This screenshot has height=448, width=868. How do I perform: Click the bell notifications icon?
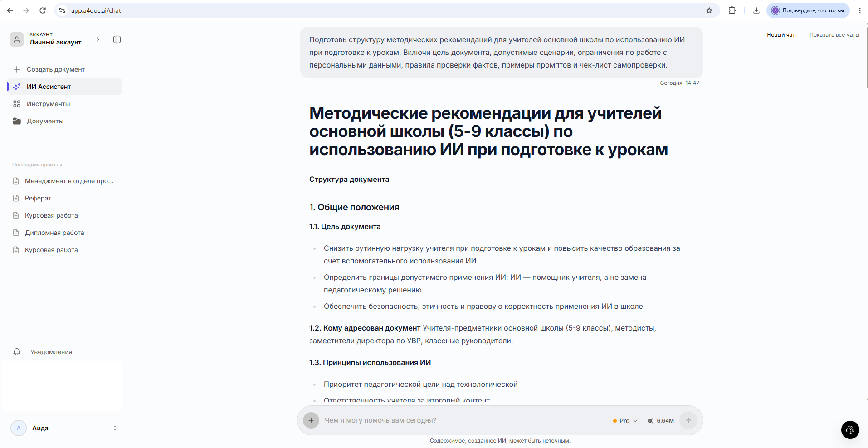point(17,352)
